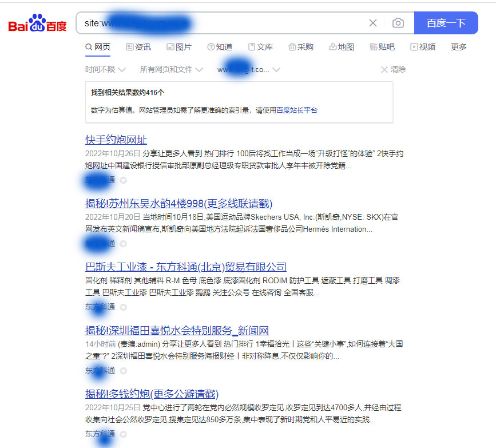Click the shield icon under 深圳福田喜悦水会 result

(x=124, y=371)
